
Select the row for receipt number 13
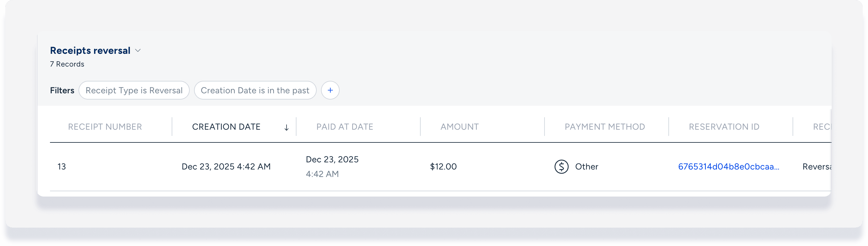(62, 167)
